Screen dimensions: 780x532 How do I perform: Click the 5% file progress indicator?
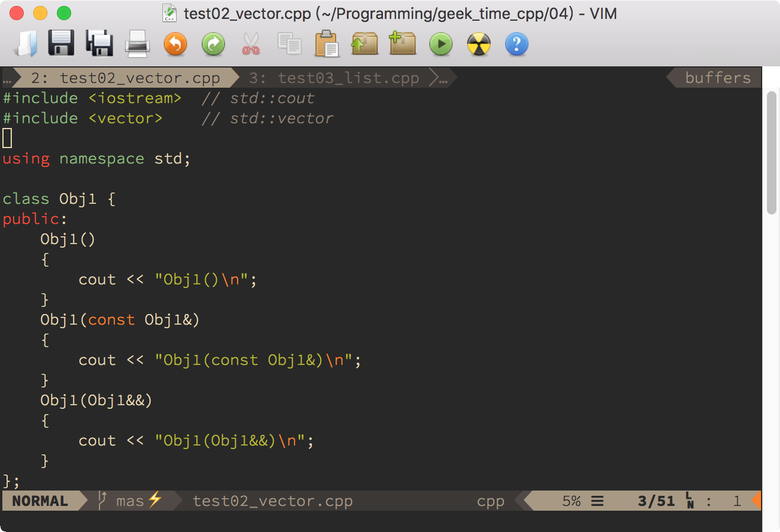coord(571,501)
